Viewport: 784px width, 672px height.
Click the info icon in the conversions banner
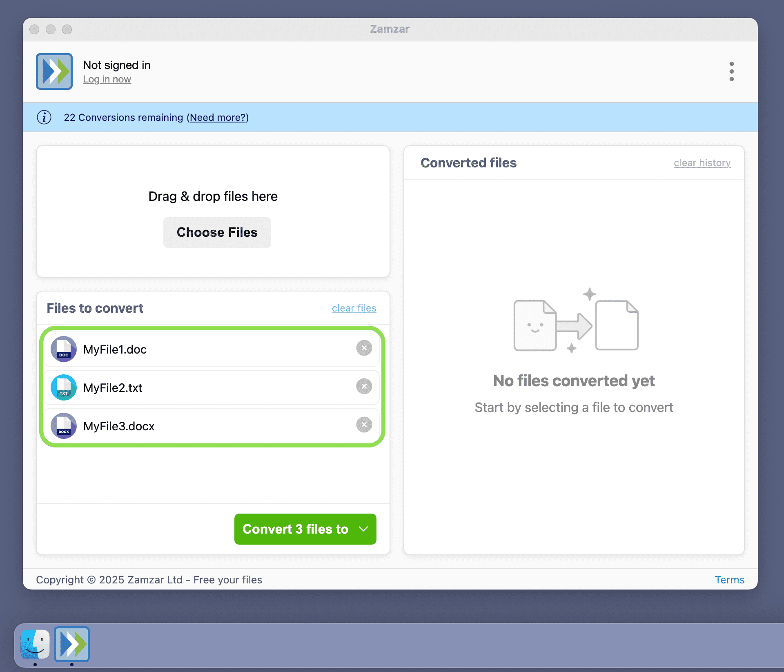coord(44,117)
